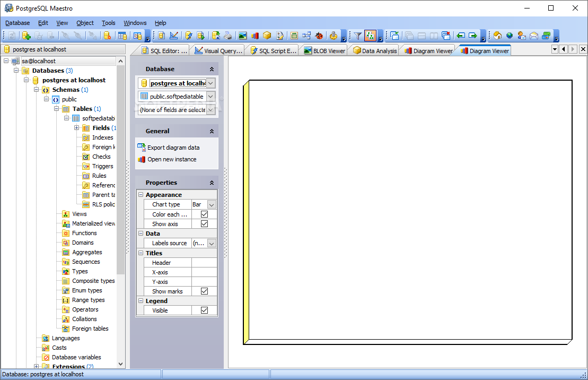Click the Header title value field

point(204,263)
